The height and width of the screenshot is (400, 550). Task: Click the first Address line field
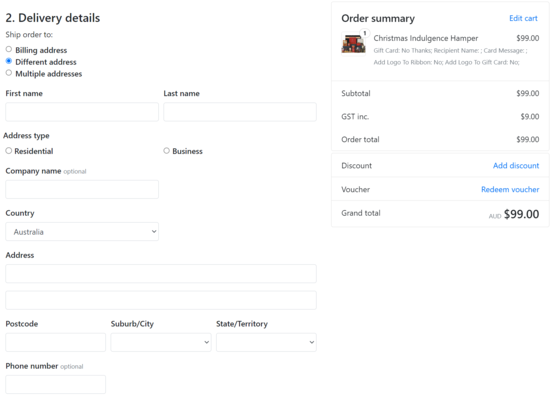tap(161, 274)
